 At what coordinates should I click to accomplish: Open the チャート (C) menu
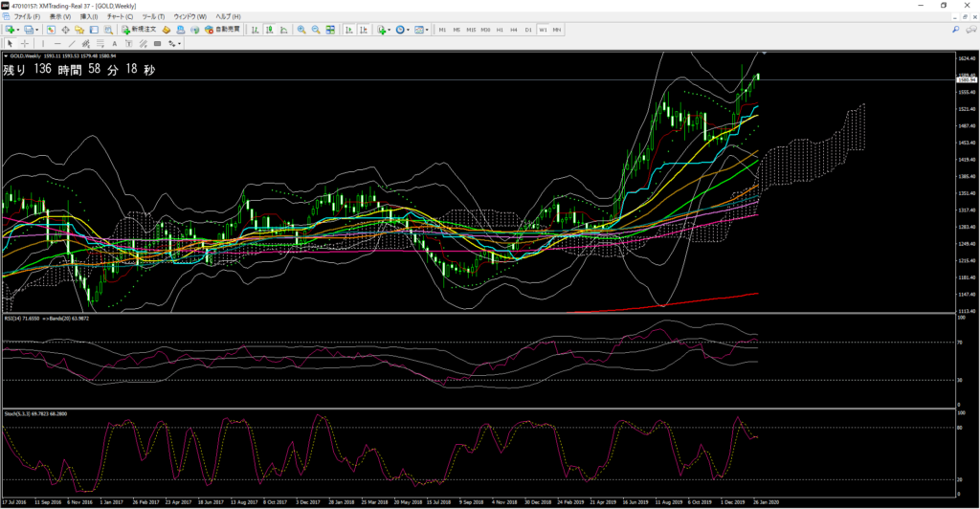[120, 17]
